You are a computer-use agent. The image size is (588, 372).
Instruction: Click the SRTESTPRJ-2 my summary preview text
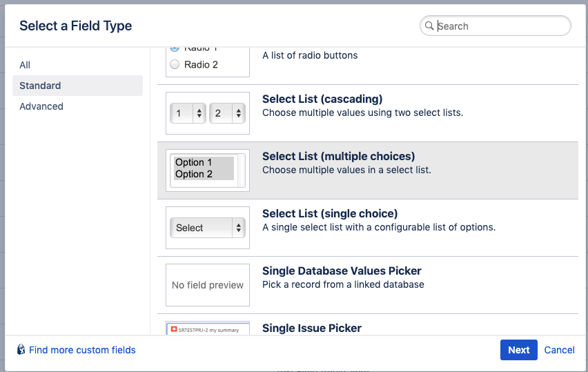click(x=209, y=331)
